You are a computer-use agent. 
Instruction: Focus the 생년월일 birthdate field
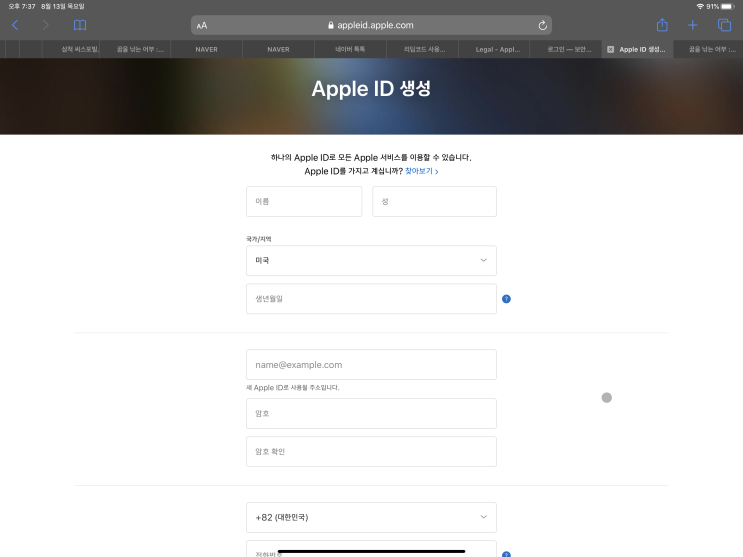click(371, 299)
